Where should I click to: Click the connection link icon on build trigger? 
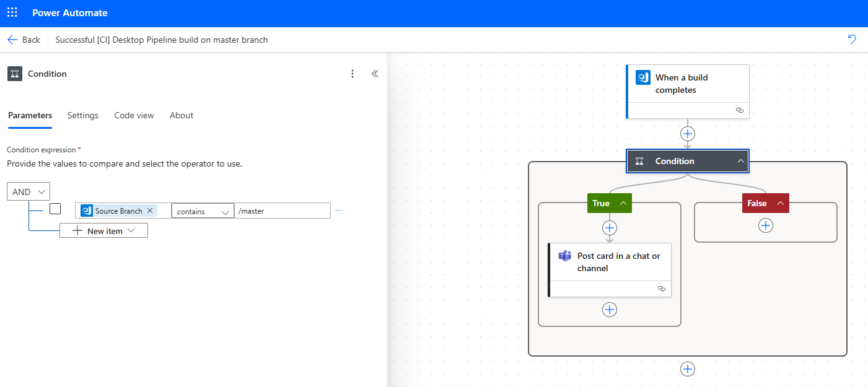[739, 110]
